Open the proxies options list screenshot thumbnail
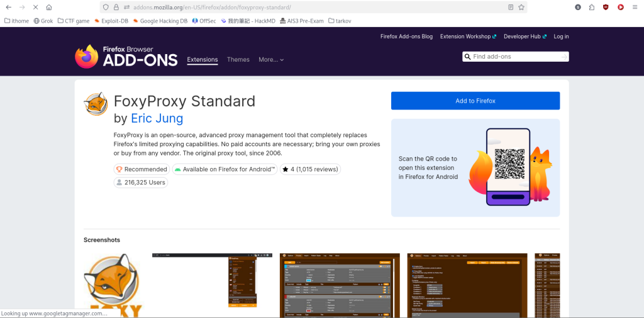This screenshot has height=318, width=644. [x=340, y=285]
